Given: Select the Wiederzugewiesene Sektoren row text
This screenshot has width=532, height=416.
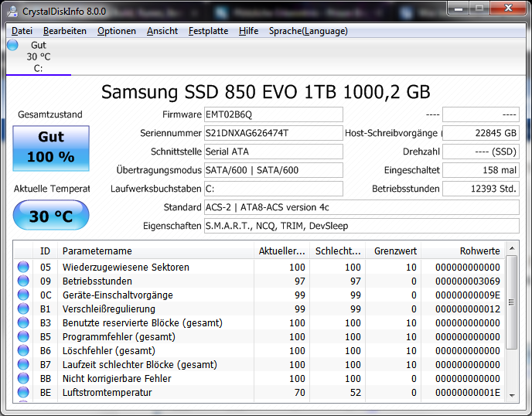Looking at the screenshot, I should [126, 267].
